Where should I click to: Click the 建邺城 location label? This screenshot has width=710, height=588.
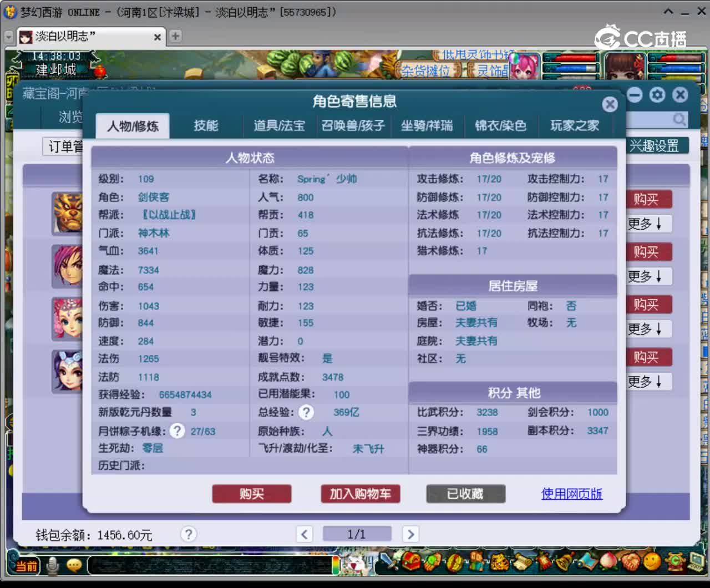point(56,70)
